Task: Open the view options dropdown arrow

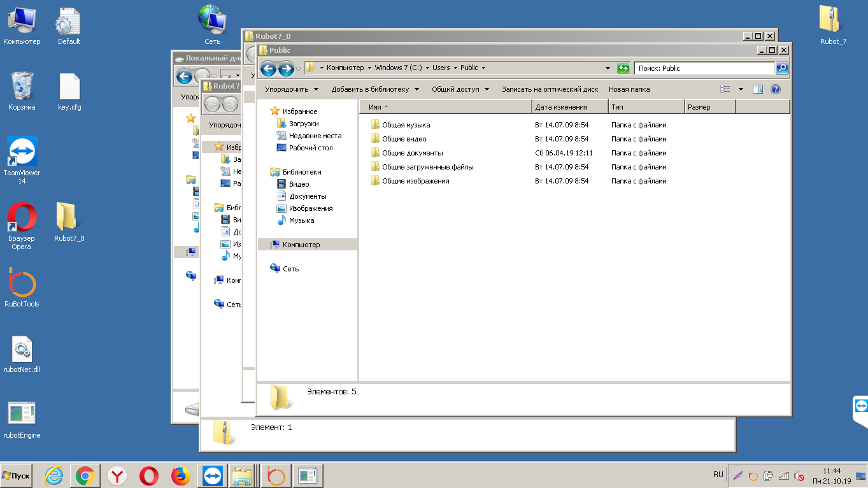Action: [x=741, y=89]
